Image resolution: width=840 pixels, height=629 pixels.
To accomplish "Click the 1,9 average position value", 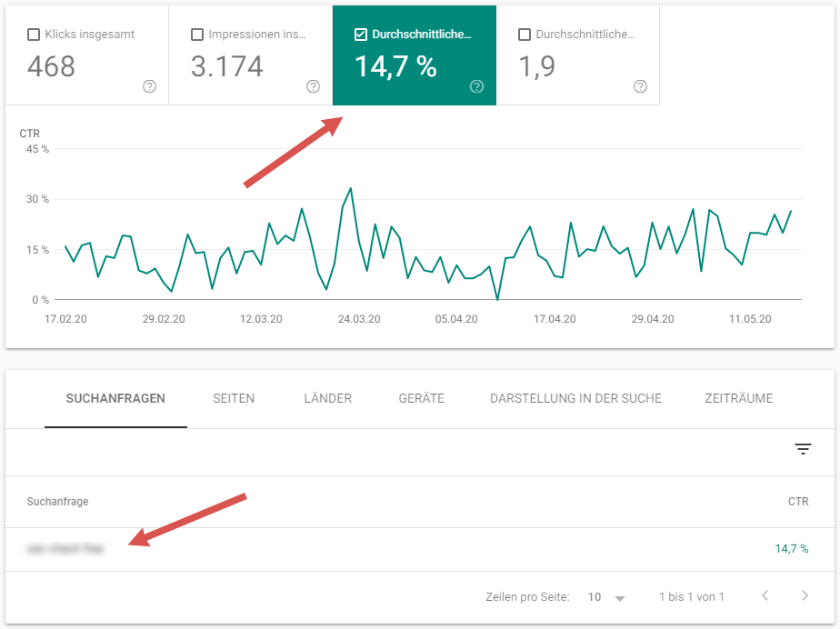I will 536,67.
